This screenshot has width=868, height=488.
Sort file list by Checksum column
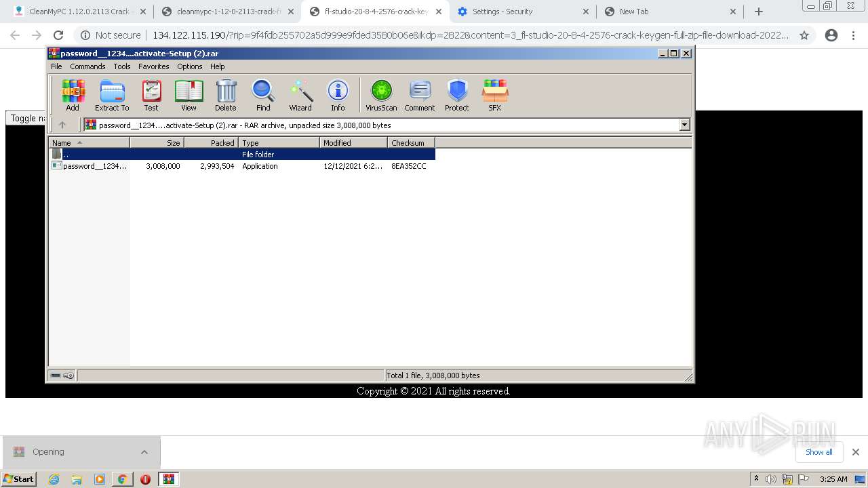(x=411, y=142)
